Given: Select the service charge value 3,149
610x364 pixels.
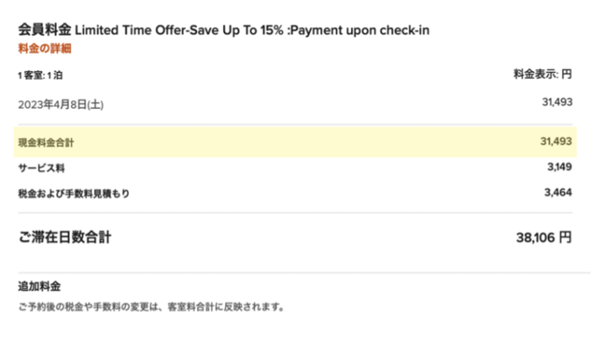Looking at the screenshot, I should (x=560, y=167).
